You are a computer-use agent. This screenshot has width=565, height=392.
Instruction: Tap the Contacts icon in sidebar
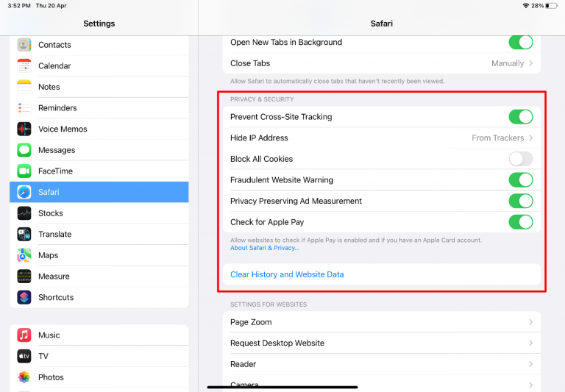click(24, 45)
